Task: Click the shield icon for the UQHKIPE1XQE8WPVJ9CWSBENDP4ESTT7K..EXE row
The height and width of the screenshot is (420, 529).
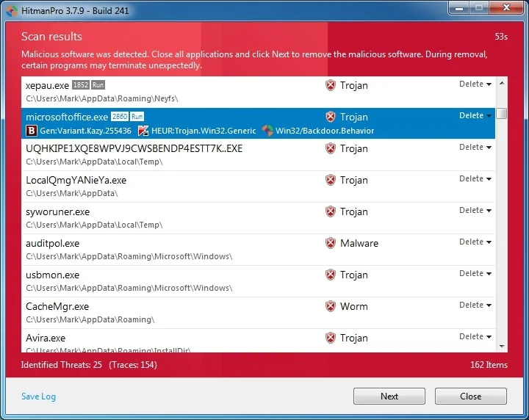Action: (x=331, y=148)
